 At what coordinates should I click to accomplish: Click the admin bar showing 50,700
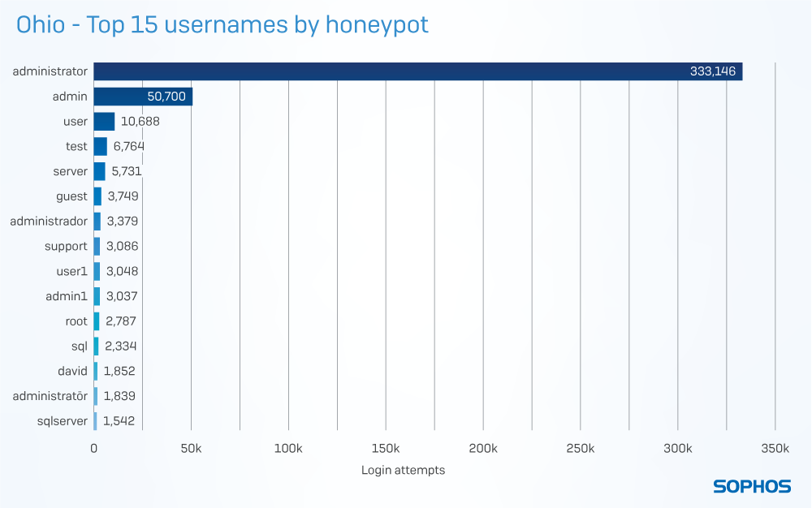tap(143, 97)
